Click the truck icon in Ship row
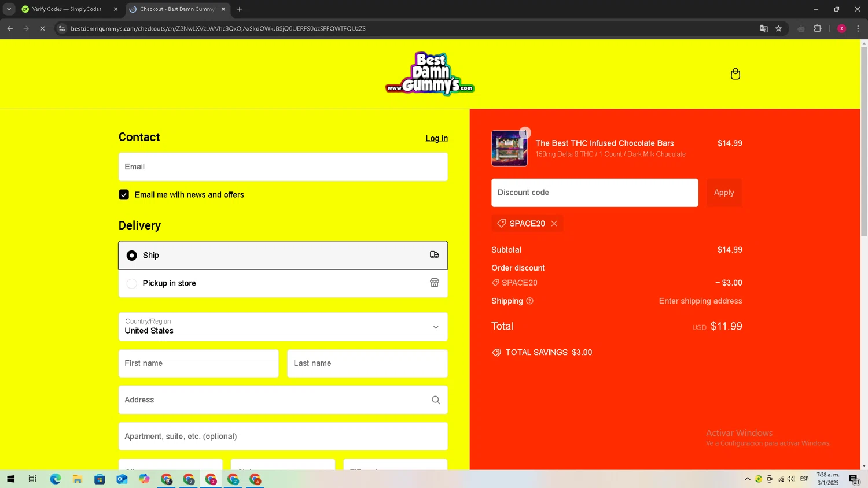The image size is (868, 488). [435, 255]
